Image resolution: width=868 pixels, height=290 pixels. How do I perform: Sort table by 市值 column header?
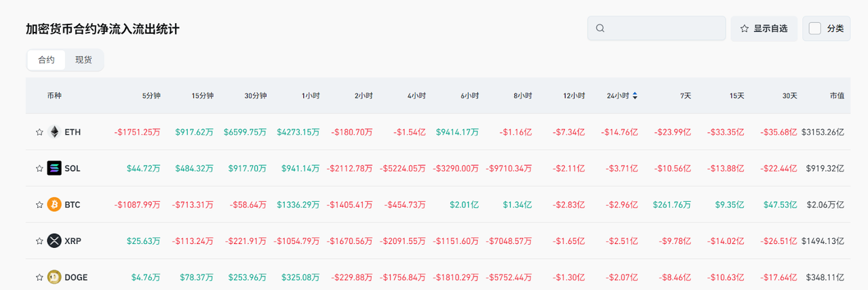[x=837, y=96]
